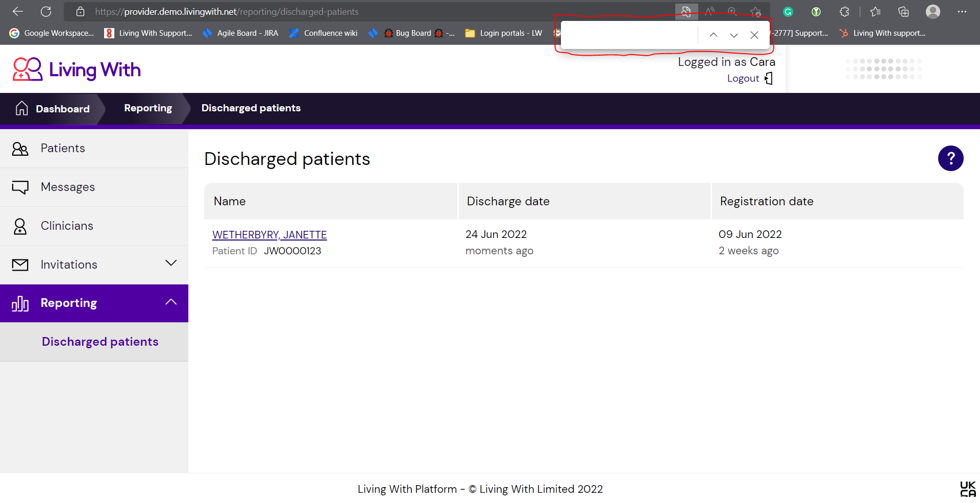Click the Clinicians person icon
980x503 pixels.
click(20, 226)
